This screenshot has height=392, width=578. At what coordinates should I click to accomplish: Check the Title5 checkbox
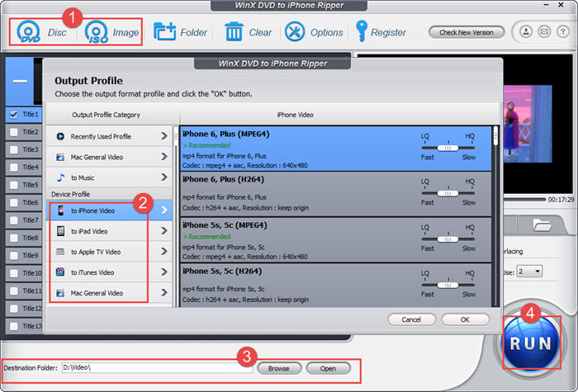click(14, 185)
